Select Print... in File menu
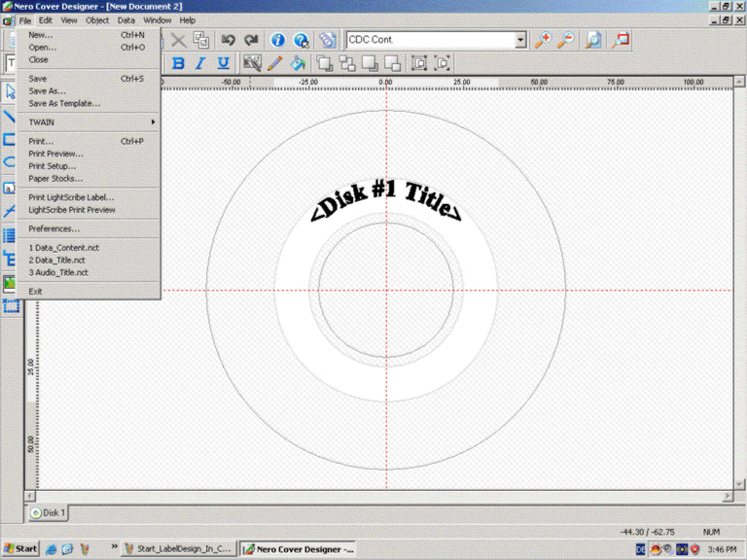 [89, 141]
